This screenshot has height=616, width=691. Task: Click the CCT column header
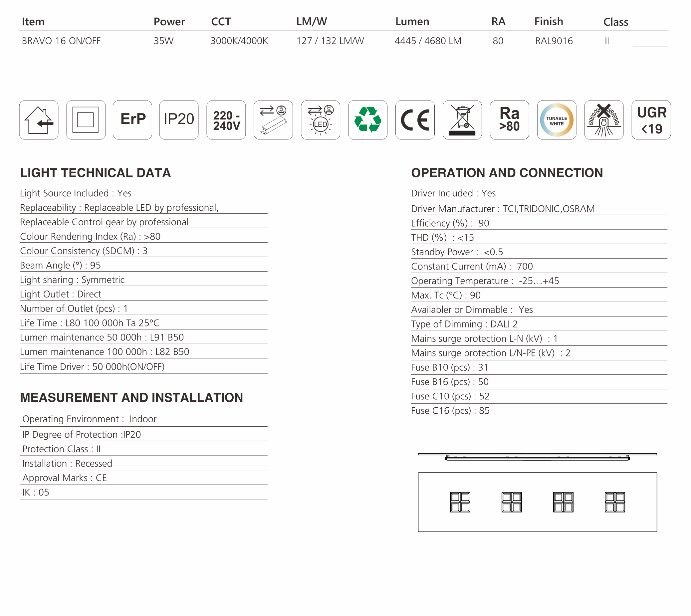[x=221, y=22]
